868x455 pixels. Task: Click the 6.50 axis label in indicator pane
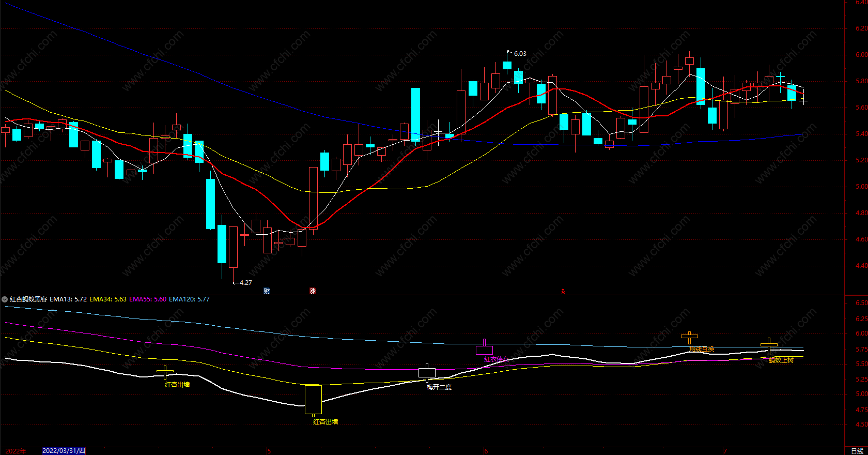click(x=861, y=303)
